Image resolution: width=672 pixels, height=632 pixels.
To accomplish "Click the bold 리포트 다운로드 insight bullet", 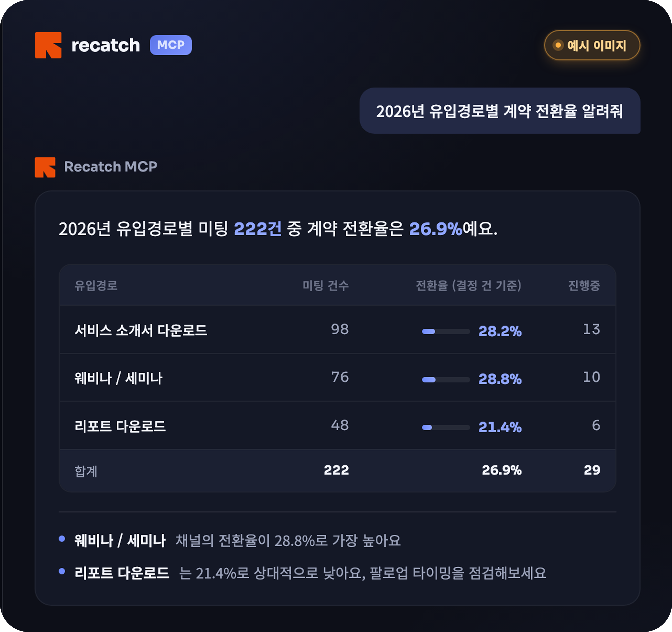I will point(122,573).
